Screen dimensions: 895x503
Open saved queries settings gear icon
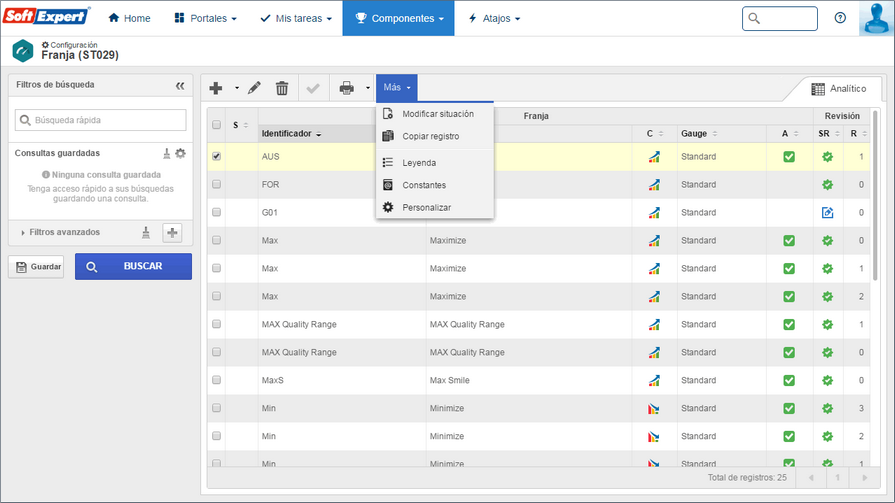pos(180,153)
